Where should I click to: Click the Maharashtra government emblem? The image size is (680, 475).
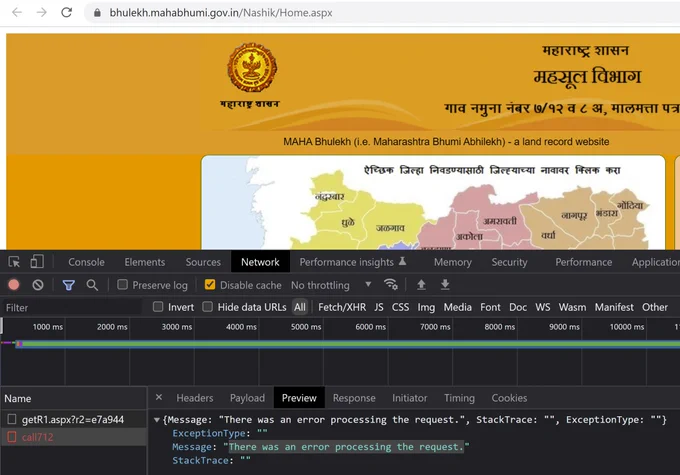pyautogui.click(x=252, y=67)
